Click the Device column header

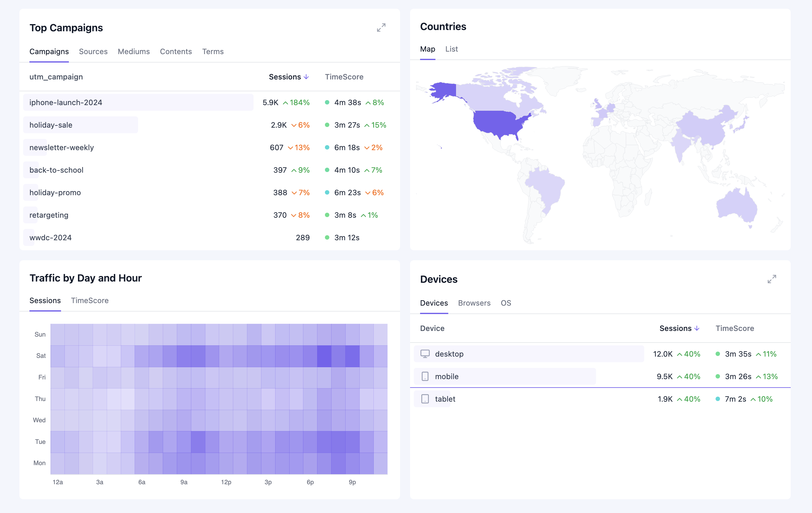(x=432, y=328)
